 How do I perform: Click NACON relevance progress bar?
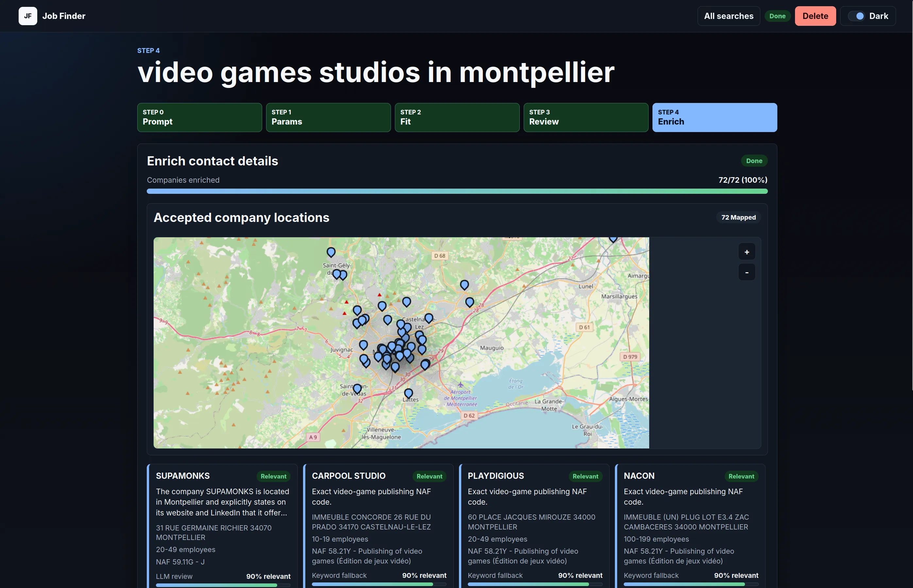[x=691, y=584]
